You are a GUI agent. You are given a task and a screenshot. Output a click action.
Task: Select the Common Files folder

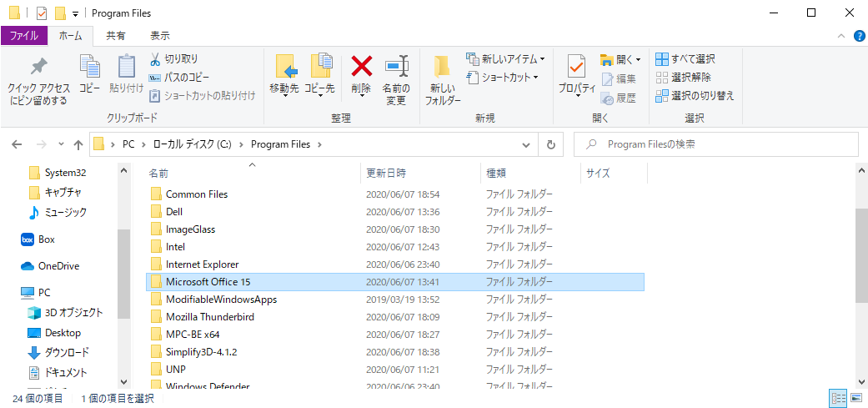[x=394, y=194]
